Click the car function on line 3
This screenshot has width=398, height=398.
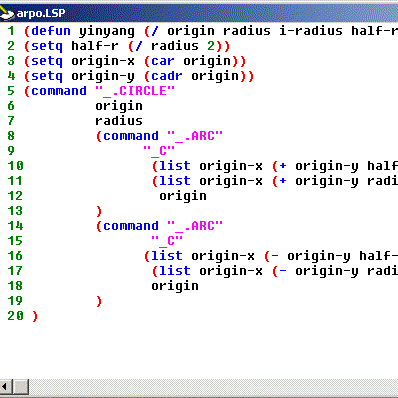tap(163, 61)
